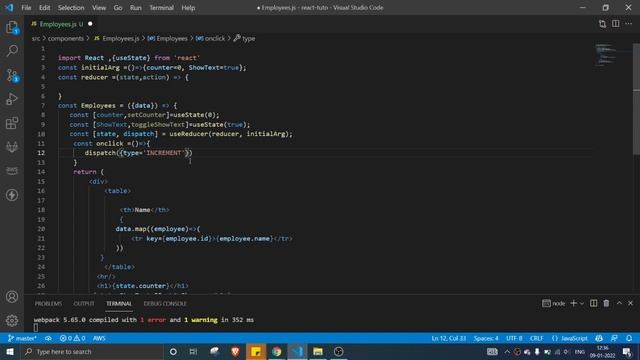
Task: Change indentation via Spaces: 4
Action: click(486, 338)
